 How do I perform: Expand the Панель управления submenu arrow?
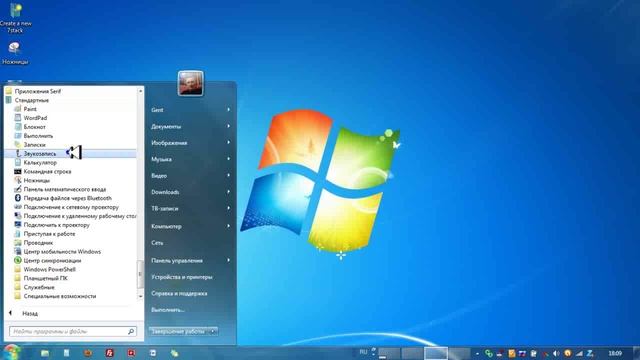pyautogui.click(x=229, y=260)
